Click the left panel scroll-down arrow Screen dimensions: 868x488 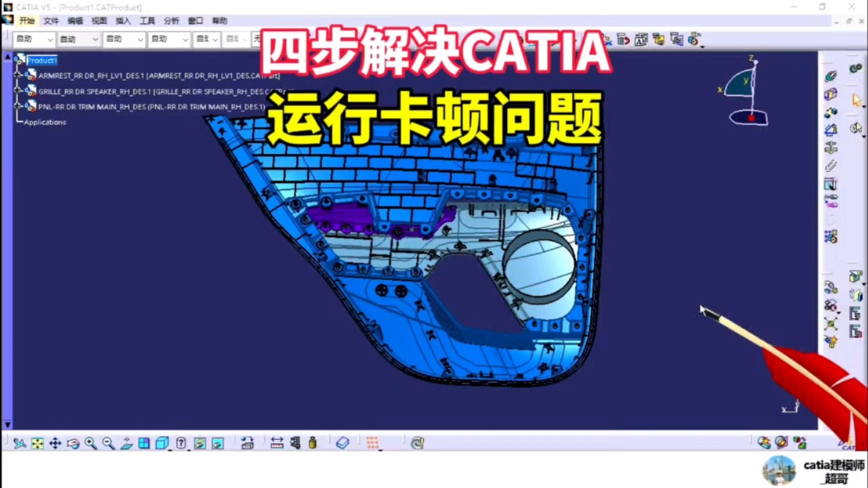(7, 425)
